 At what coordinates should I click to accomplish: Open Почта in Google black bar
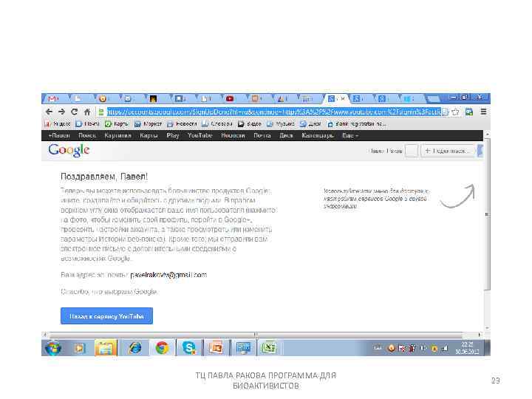[262, 135]
